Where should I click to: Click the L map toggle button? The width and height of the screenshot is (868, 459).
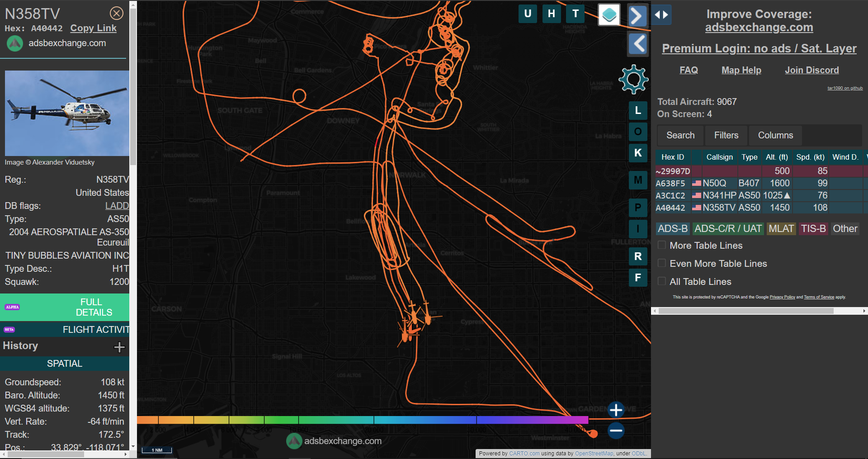(638, 110)
